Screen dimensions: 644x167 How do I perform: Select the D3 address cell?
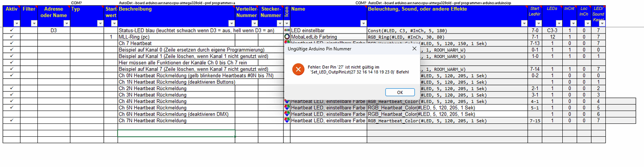click(x=54, y=30)
